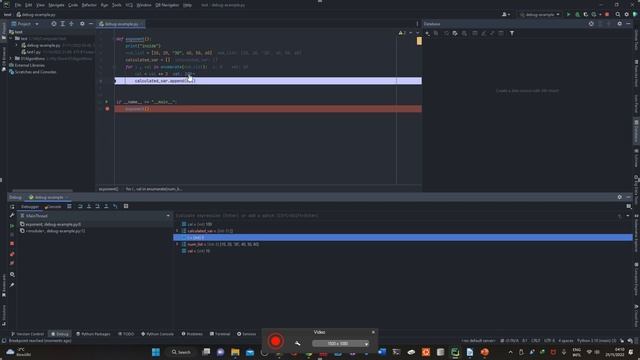Screen dimensions: 640x360
Task: Click the Step Out icon in debugger toolbar
Action: (106, 207)
